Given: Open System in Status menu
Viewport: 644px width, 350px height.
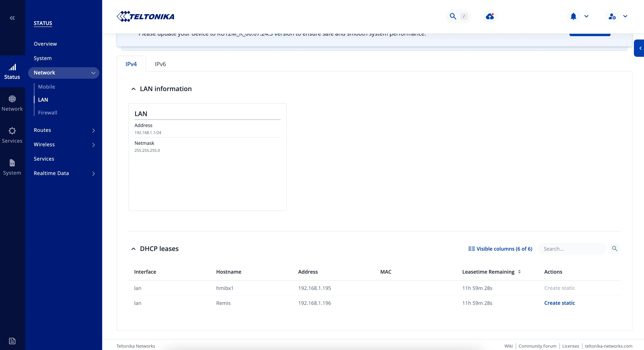Looking at the screenshot, I should 43,58.
